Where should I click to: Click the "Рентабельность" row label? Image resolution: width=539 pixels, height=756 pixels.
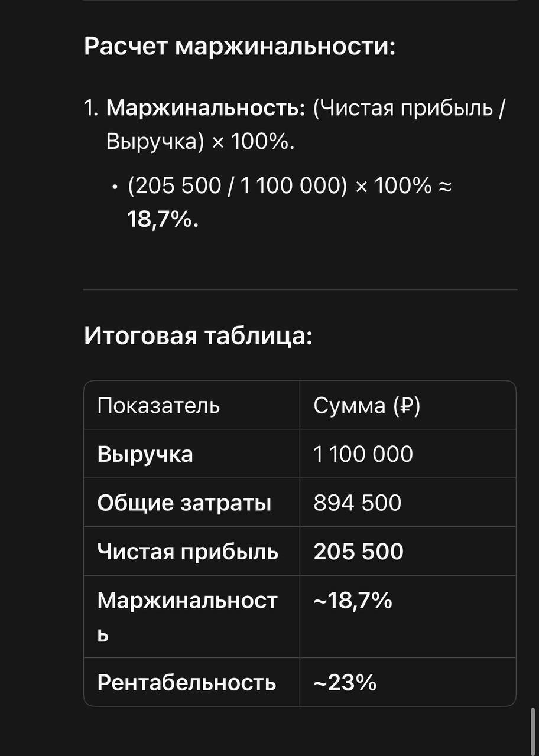[187, 682]
